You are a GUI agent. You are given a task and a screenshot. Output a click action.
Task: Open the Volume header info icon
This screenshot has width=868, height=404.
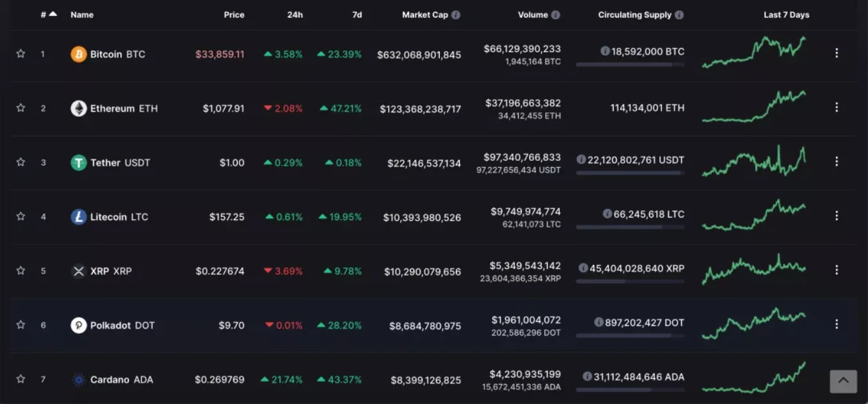(x=555, y=15)
